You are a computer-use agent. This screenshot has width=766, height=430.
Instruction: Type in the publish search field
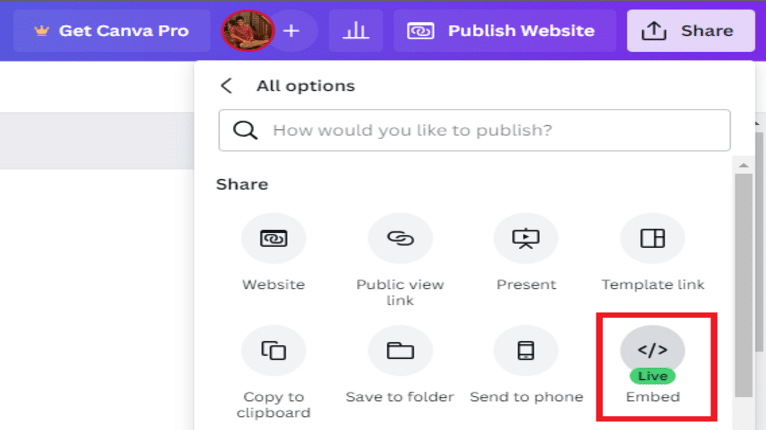pyautogui.click(x=490, y=130)
